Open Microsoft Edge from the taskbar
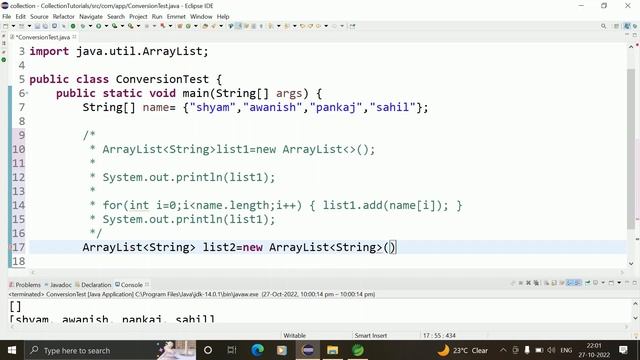The height and width of the screenshot is (360, 640). tap(258, 350)
